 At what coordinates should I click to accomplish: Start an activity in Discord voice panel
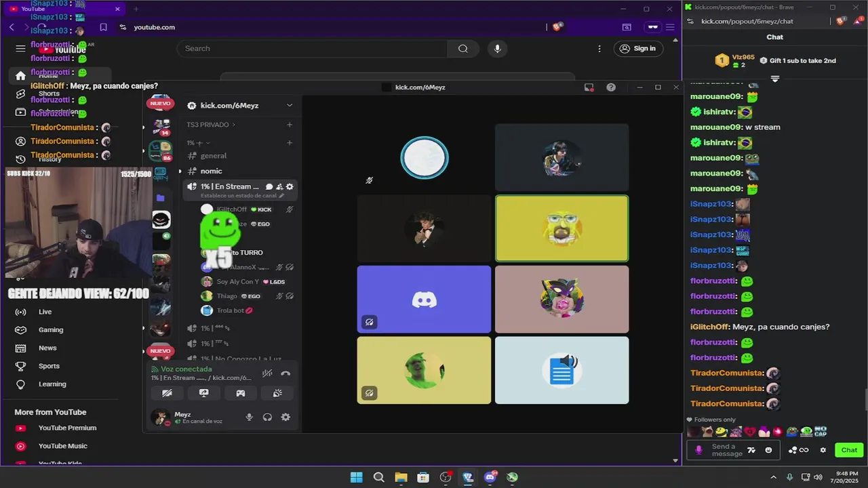click(x=240, y=393)
